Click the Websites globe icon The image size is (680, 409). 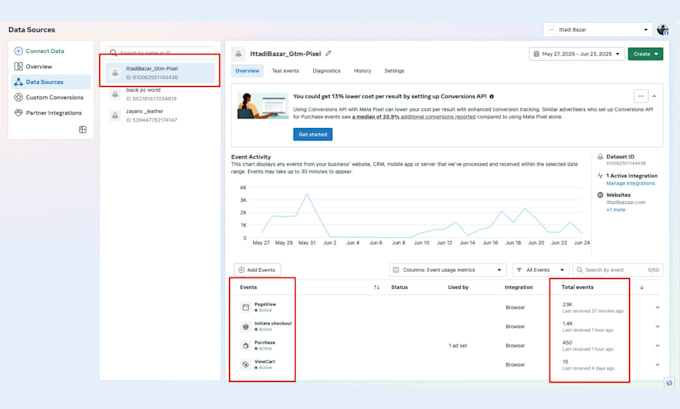600,195
